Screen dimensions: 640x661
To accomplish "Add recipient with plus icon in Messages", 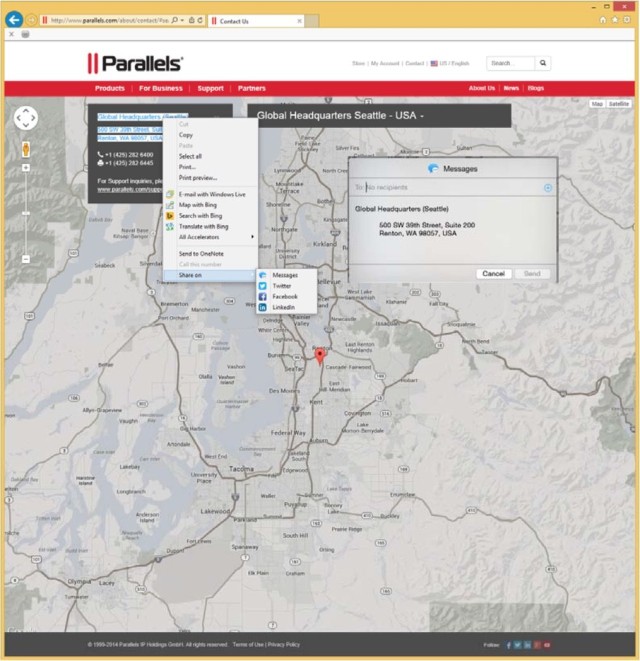I will pos(547,188).
